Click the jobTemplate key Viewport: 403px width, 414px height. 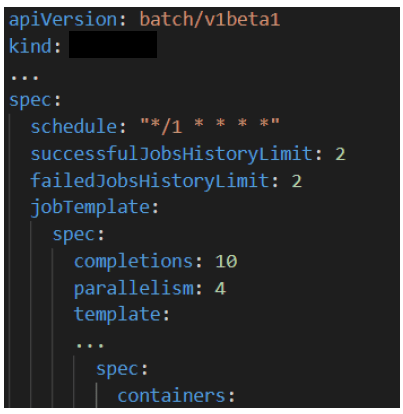click(90, 207)
